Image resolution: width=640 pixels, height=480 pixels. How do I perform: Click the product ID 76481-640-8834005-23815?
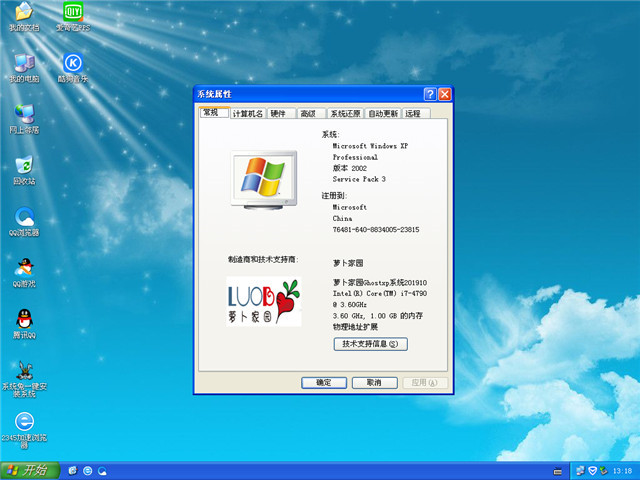pos(376,229)
